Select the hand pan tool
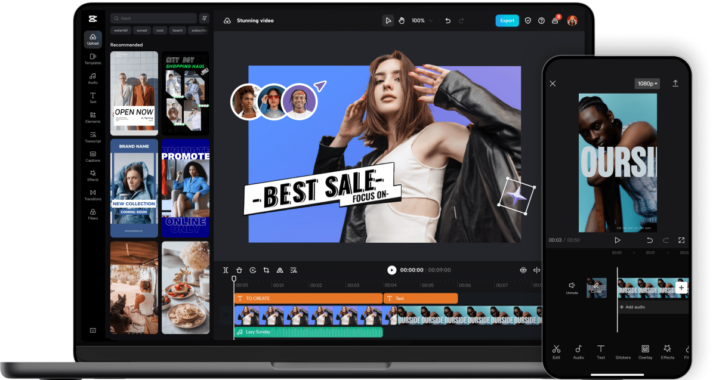 tap(401, 21)
